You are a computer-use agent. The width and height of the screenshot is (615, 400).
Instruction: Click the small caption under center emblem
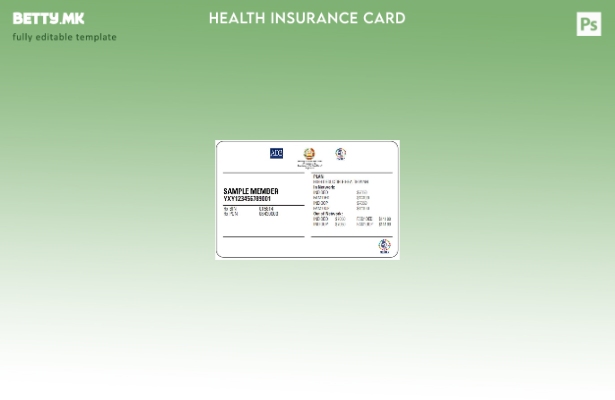[309, 164]
